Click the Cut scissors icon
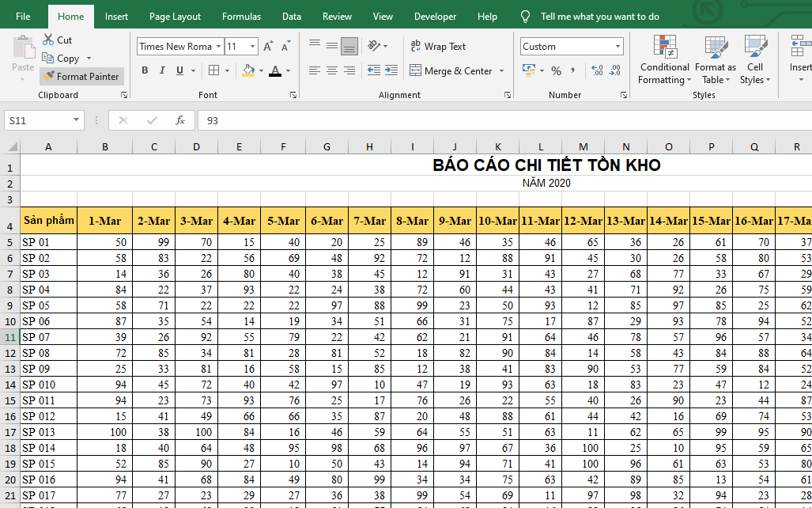812x508 pixels. tap(48, 40)
